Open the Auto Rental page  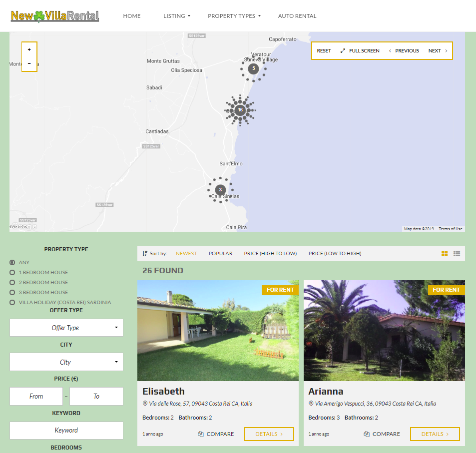click(297, 16)
